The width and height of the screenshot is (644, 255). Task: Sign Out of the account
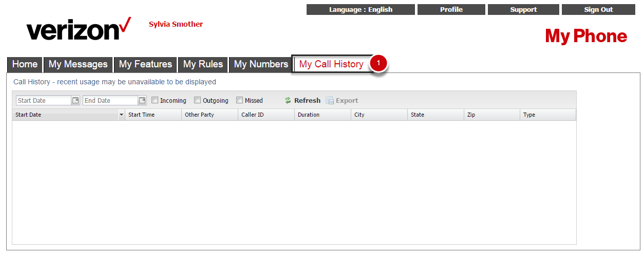tap(598, 9)
